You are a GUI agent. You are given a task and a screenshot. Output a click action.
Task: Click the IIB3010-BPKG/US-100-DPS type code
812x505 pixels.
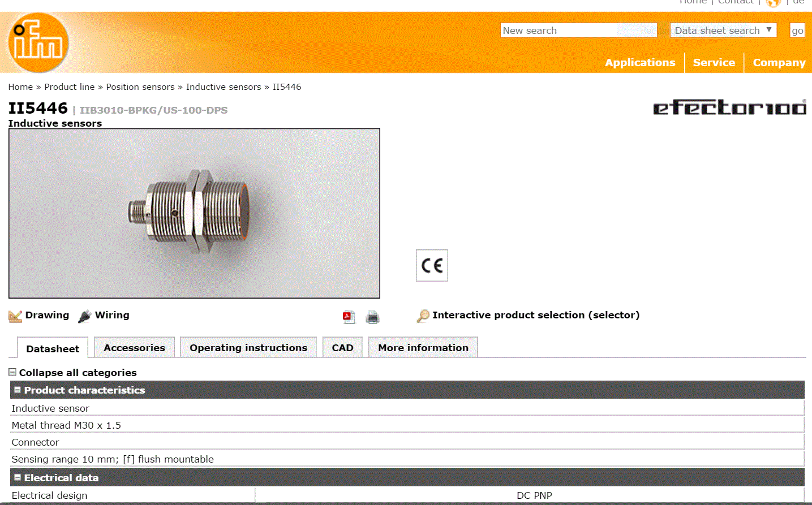pos(153,110)
